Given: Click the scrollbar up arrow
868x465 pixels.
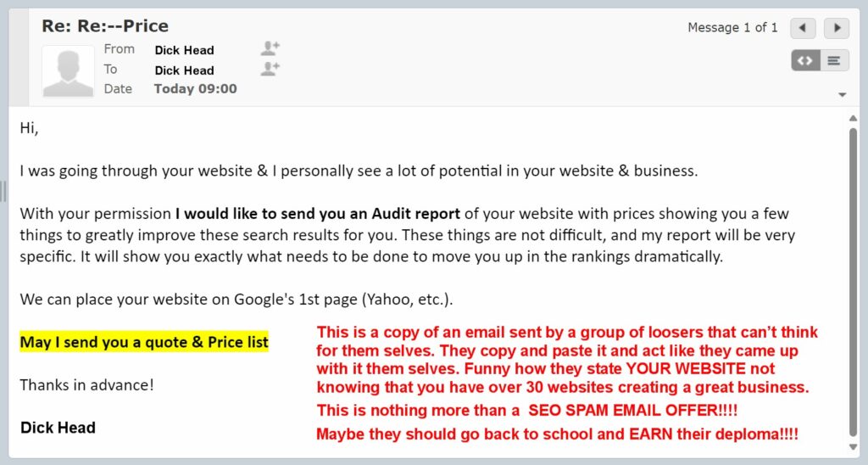Looking at the screenshot, I should pos(854,119).
